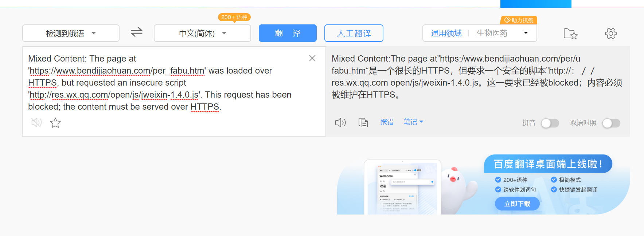The width and height of the screenshot is (644, 236).
Task: Click the 200+语种 feature text in banner
Action: point(515,180)
